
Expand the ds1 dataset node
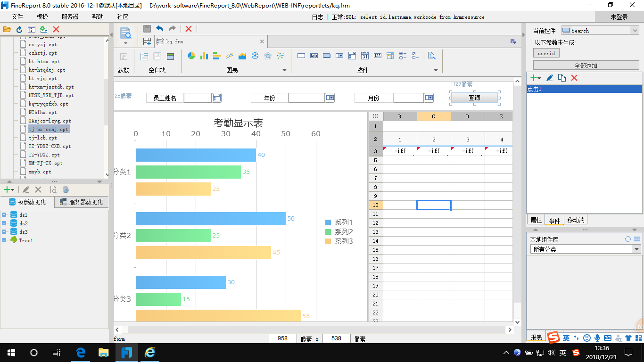tap(4, 215)
